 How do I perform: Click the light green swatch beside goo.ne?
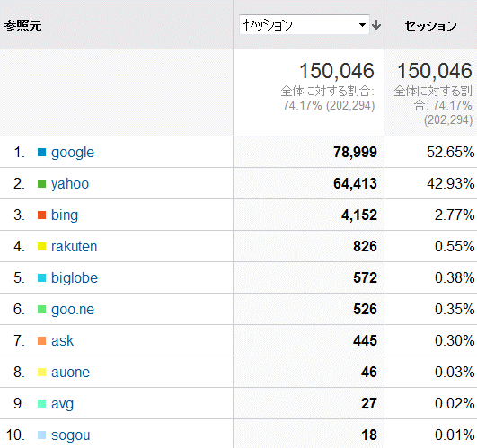click(41, 310)
